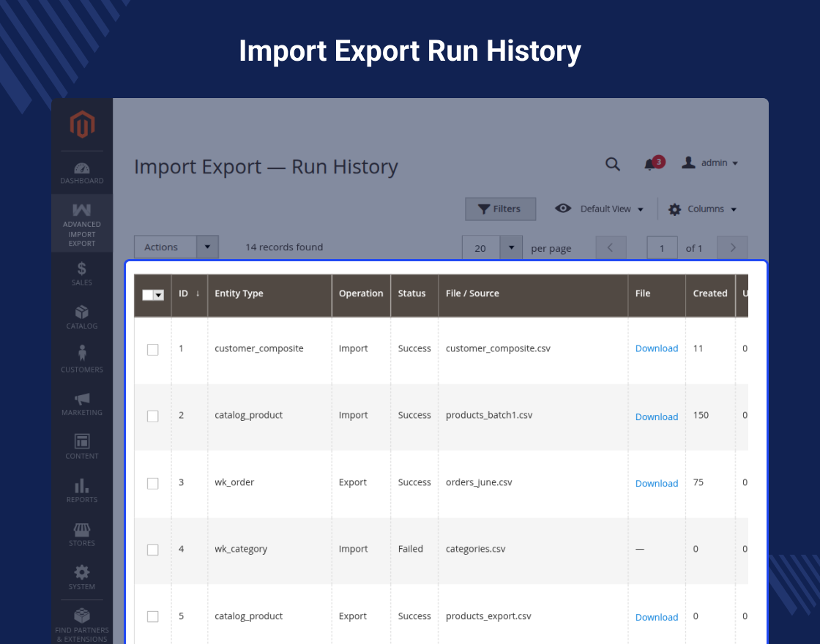Click the 14 records found text

tap(284, 247)
